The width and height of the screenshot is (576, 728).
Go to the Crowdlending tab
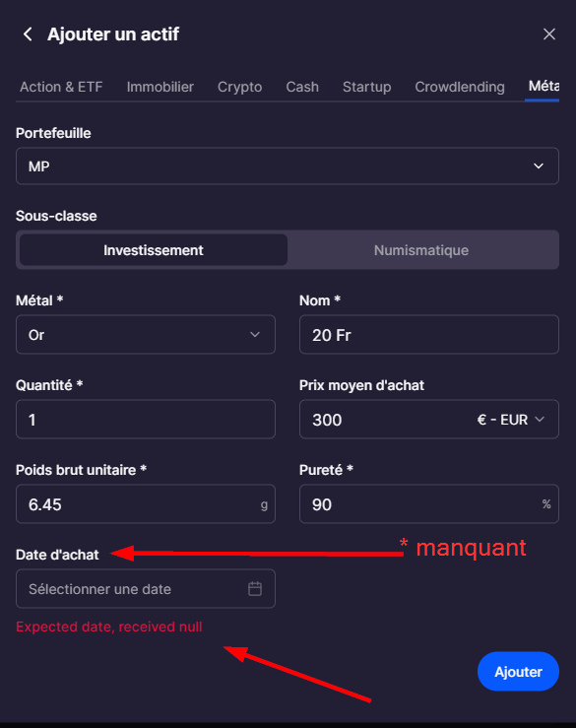tap(460, 87)
